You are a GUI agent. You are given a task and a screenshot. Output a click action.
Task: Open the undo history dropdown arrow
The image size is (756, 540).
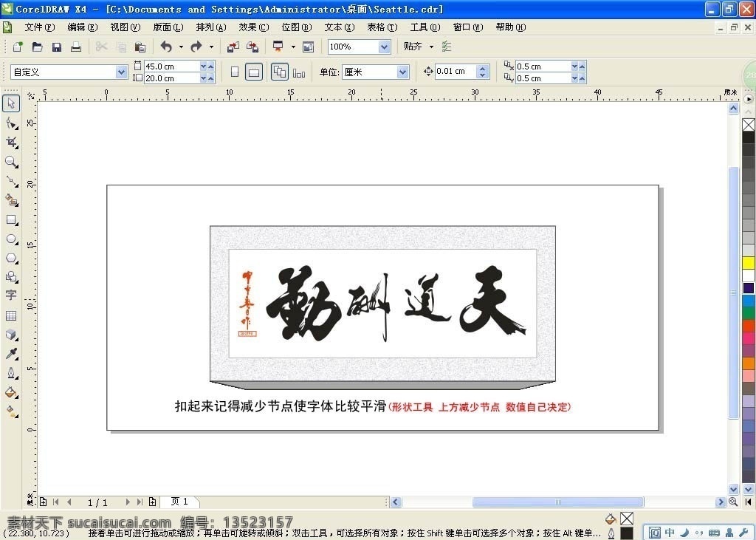click(181, 47)
